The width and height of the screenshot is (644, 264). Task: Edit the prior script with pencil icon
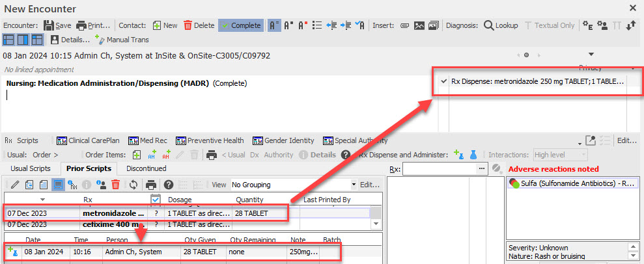point(15,185)
